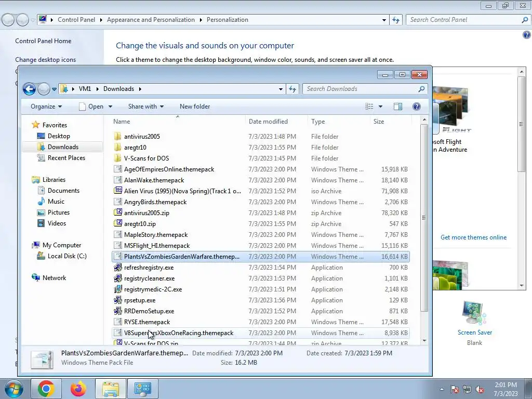Expand the Open button dropdown arrow
This screenshot has width=532, height=399.
(110, 107)
